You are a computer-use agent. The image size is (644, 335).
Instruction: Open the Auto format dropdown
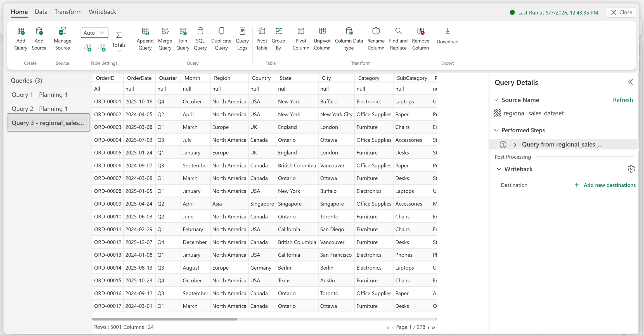[x=94, y=33]
